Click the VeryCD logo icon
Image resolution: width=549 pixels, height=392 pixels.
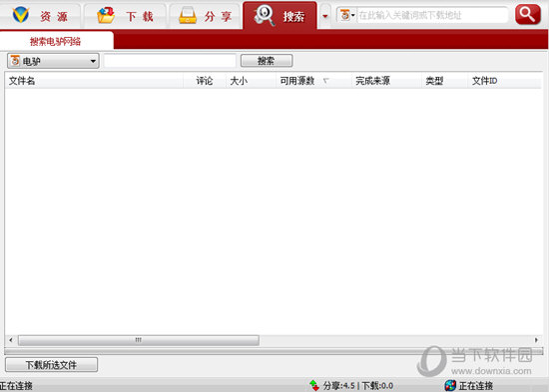tap(20, 15)
